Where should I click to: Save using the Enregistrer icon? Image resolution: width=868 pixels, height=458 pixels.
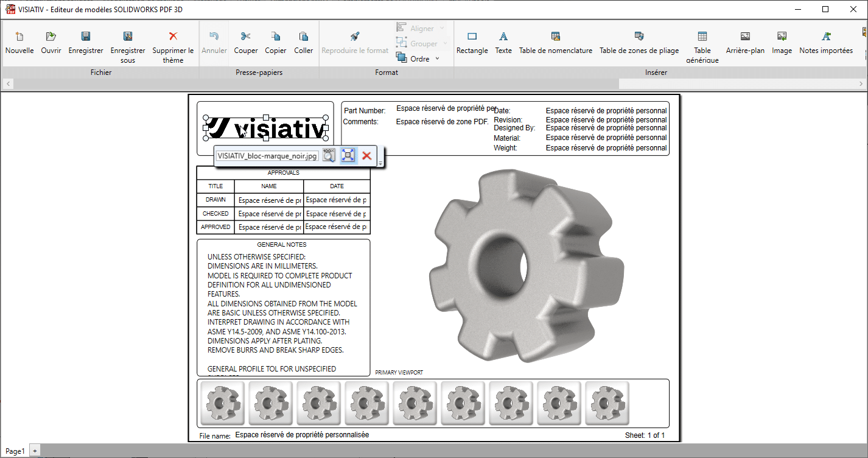pos(86,43)
